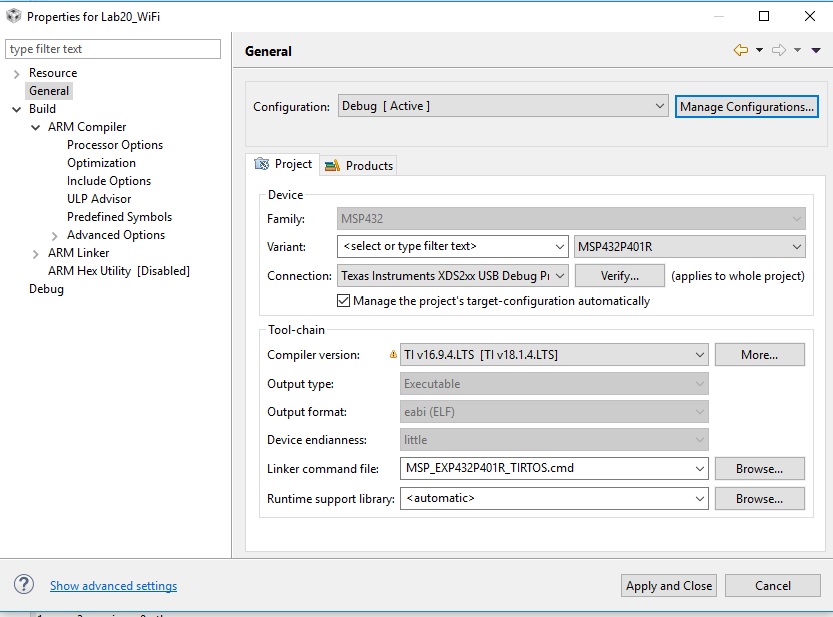833x617 pixels.
Task: Open the device Variant MSP432P401R dropdown
Action: (x=690, y=246)
